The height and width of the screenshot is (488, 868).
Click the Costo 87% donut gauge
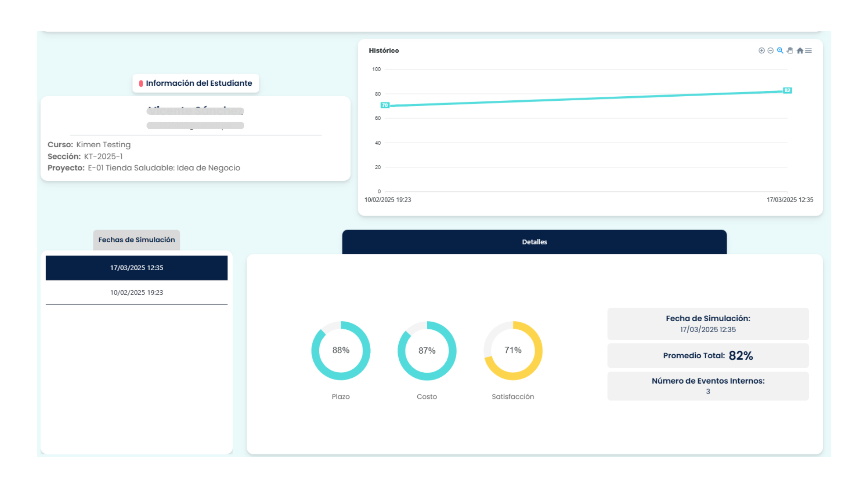[x=427, y=351]
